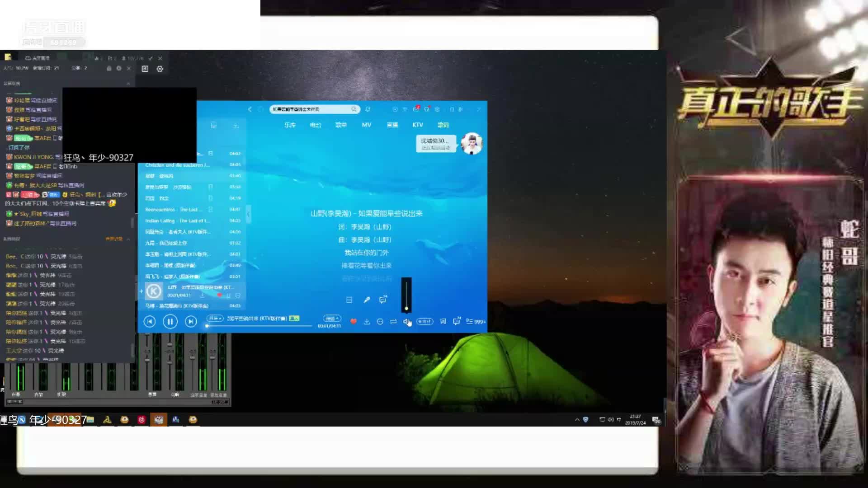The image size is (868, 488).
Task: Switch to the KTV tab
Action: (418, 125)
